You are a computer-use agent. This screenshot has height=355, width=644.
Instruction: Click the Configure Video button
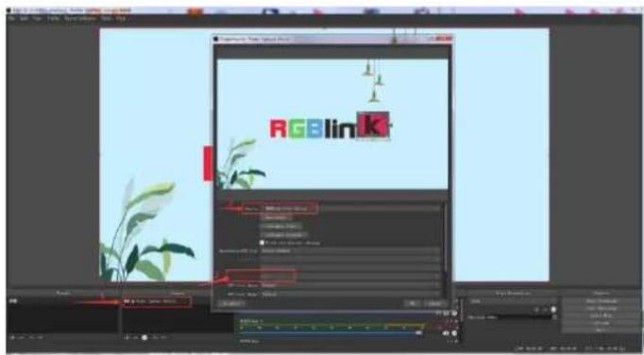point(281,226)
